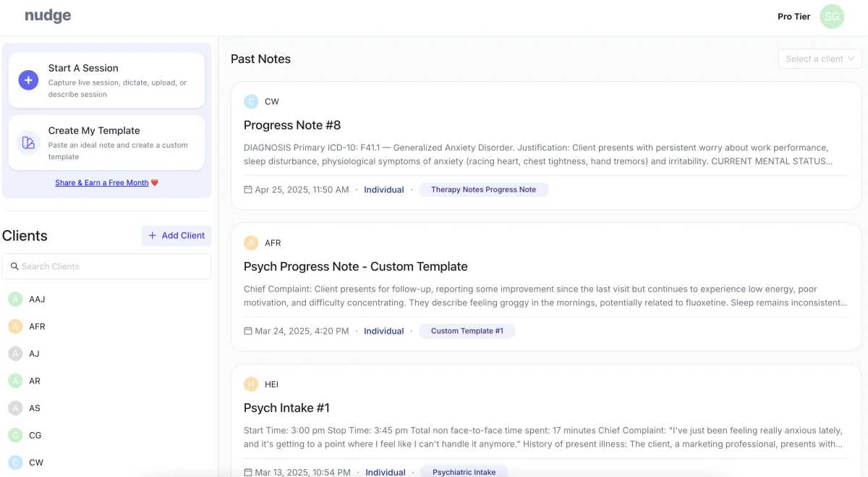This screenshot has height=477, width=868.
Task: Click the Custom Template #1 tag
Action: coord(467,331)
